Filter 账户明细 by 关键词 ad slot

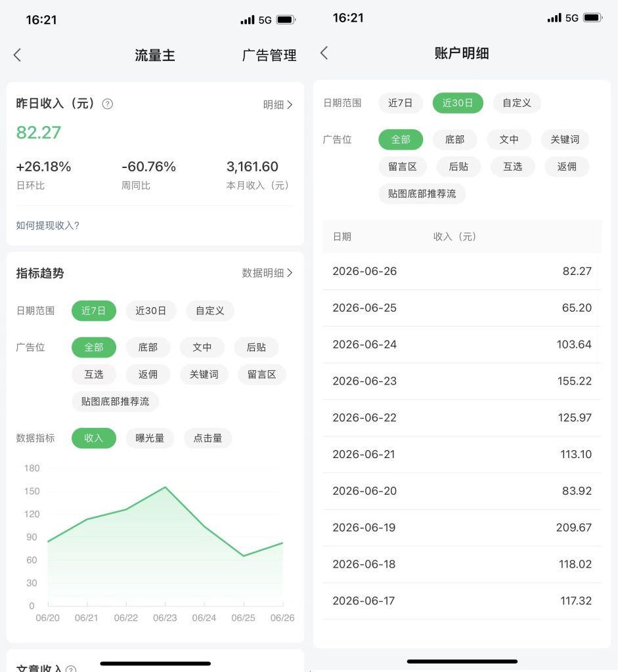click(565, 139)
